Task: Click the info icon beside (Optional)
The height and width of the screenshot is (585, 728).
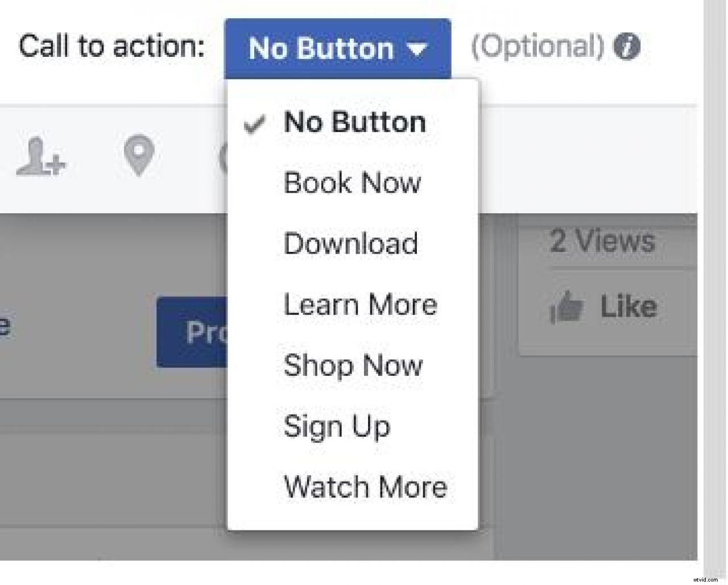Action: click(x=627, y=48)
